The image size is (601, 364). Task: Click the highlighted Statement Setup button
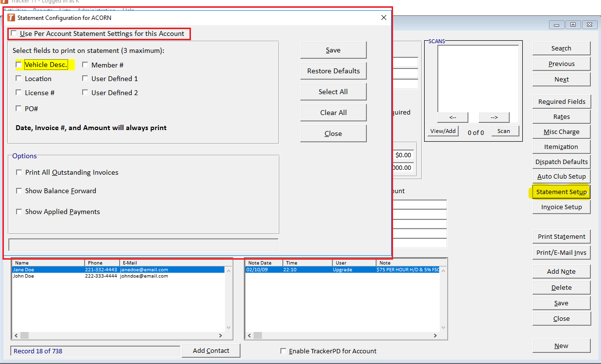561,192
